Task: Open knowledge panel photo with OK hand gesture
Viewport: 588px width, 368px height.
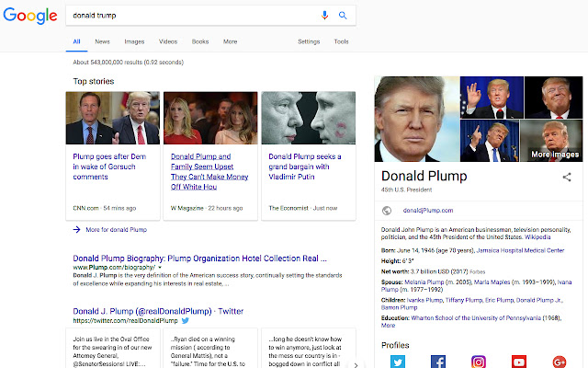Action: point(492,98)
